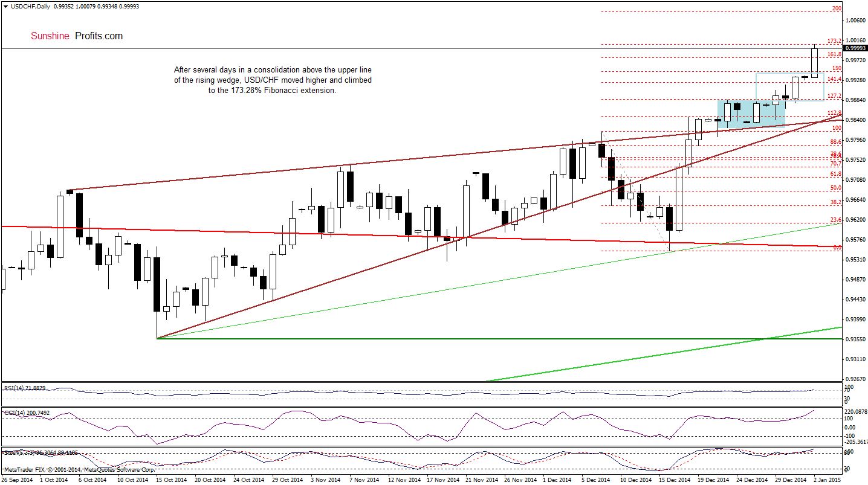Image resolution: width=868 pixels, height=485 pixels.
Task: Click the 21 Nov 2014 date label
Action: click(x=481, y=480)
